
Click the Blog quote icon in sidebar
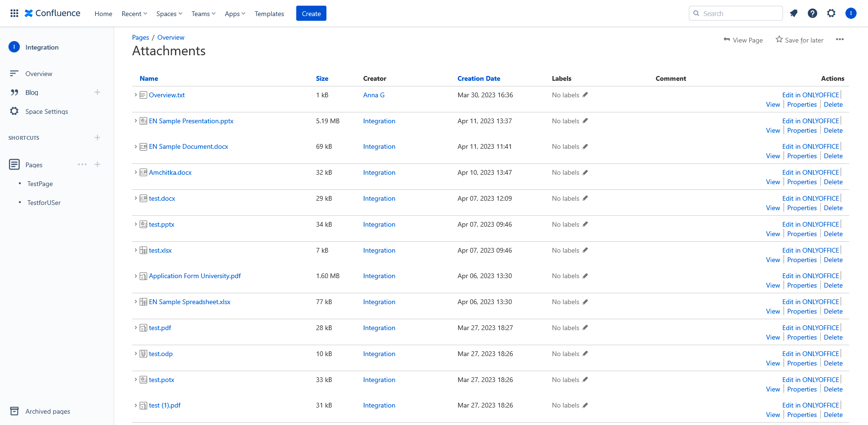(x=14, y=93)
